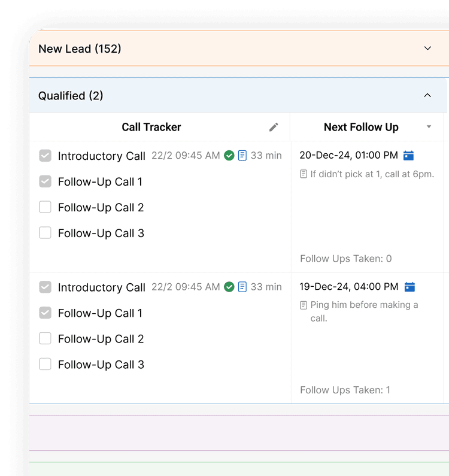This screenshot has width=449, height=476.
Task: Click note icon beside 'If didn't pick at 1'
Action: click(304, 174)
